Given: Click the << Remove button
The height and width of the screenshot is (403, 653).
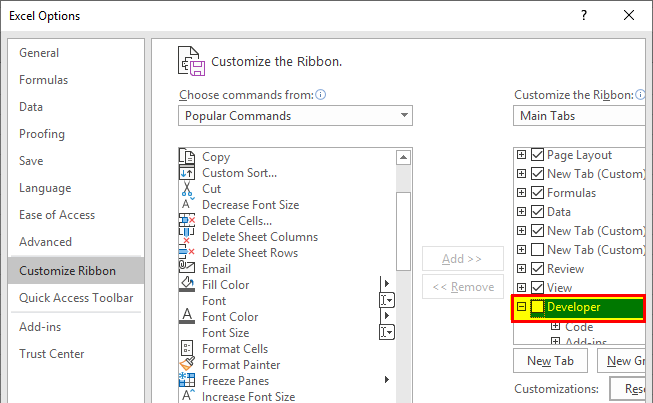Looking at the screenshot, I should pos(463,287).
